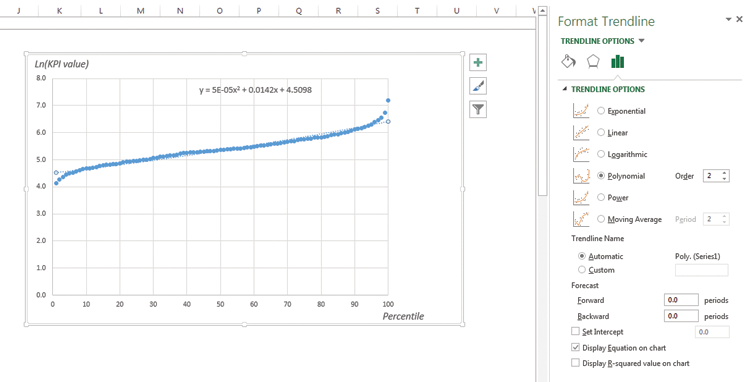Screen dimensions: 750x382
Task: Enable Display R-squared value on chart
Action: pyautogui.click(x=575, y=363)
